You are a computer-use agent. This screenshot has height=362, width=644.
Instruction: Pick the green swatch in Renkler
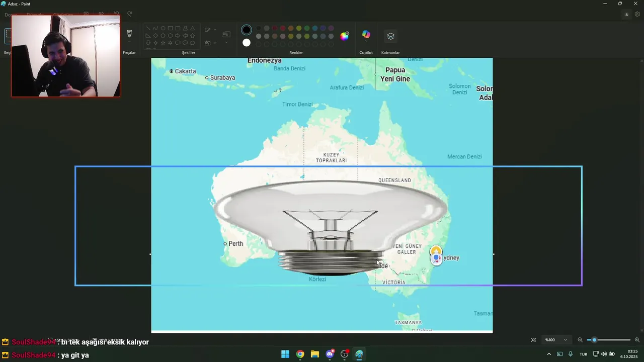coord(307,28)
